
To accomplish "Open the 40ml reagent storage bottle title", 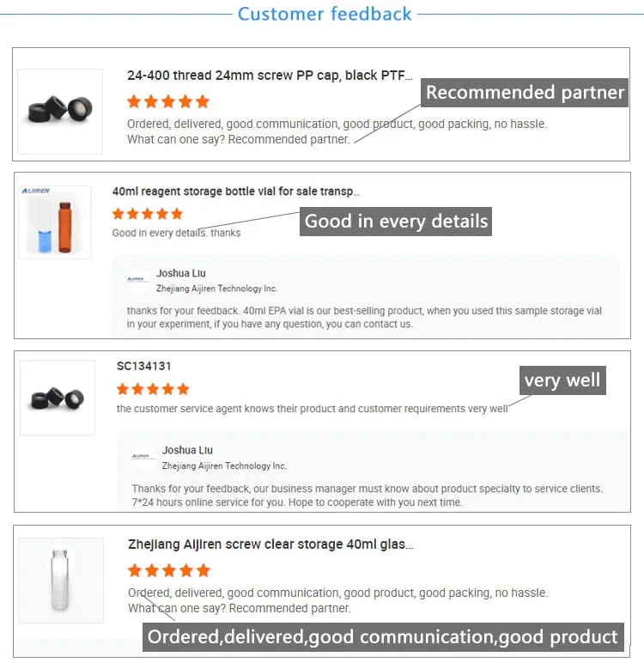I will [x=236, y=192].
